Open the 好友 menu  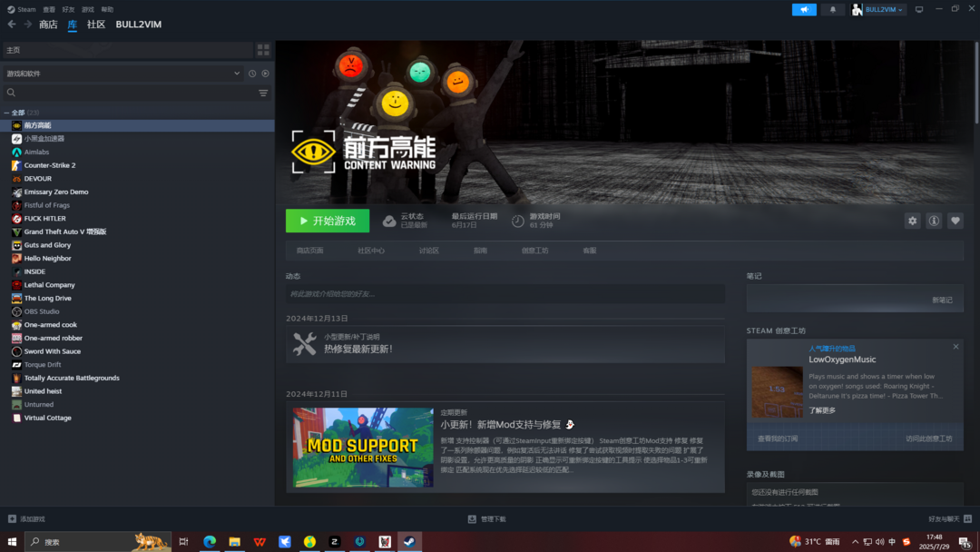(68, 9)
